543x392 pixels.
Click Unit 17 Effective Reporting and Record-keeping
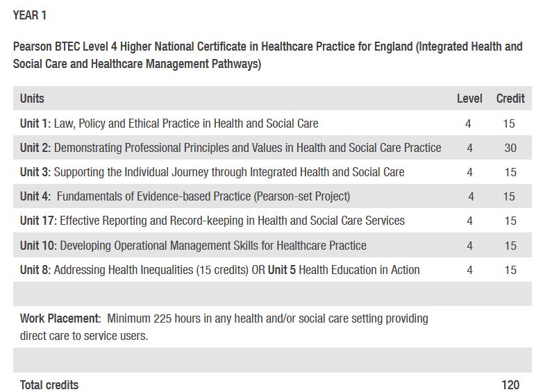212,221
